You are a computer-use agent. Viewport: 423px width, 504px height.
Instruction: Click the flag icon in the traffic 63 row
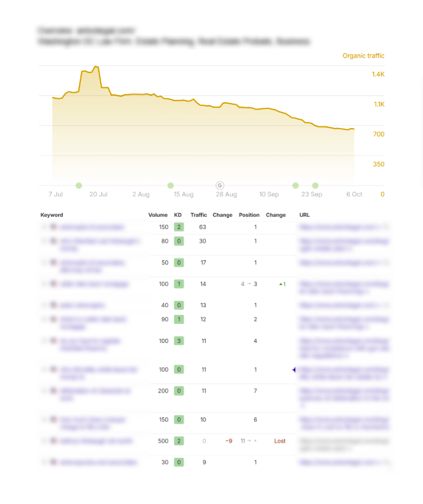pos(53,227)
